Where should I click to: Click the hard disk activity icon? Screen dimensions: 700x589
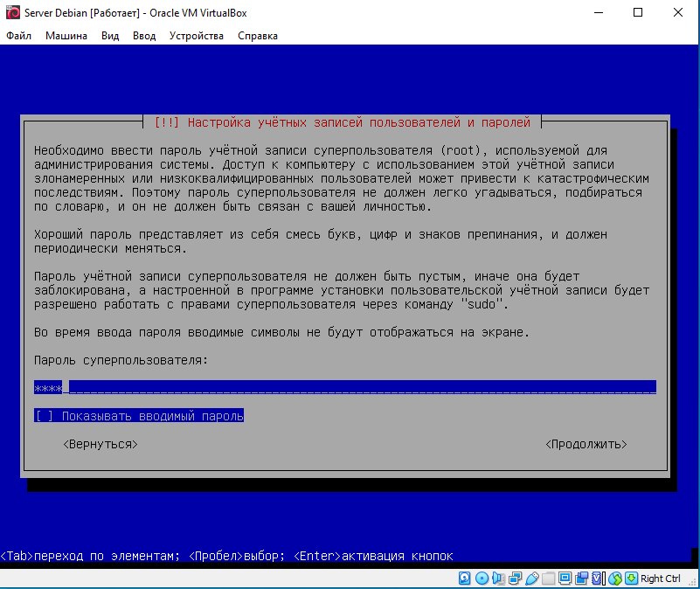pos(464,579)
